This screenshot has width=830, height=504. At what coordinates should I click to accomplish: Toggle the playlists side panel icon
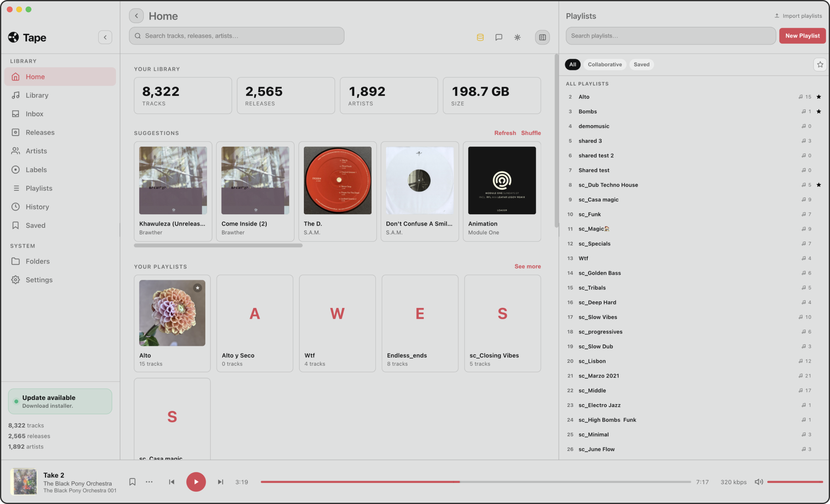(x=542, y=37)
